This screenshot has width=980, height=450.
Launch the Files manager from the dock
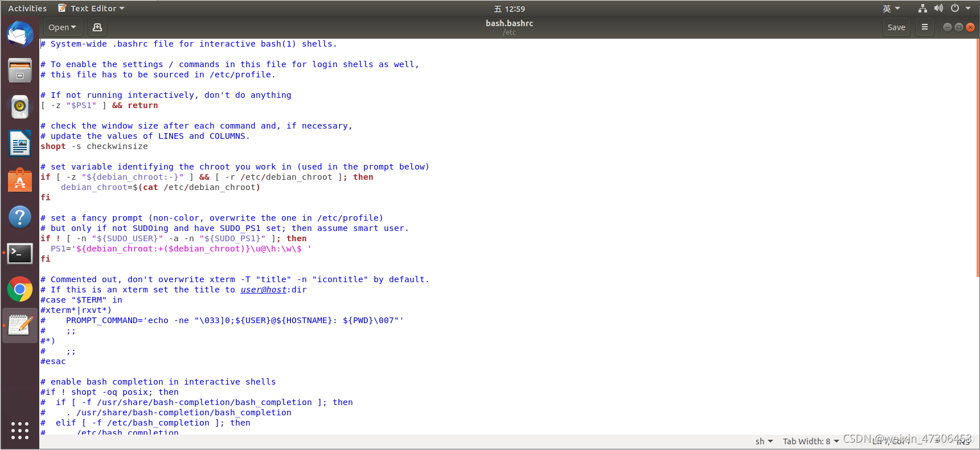click(x=20, y=71)
